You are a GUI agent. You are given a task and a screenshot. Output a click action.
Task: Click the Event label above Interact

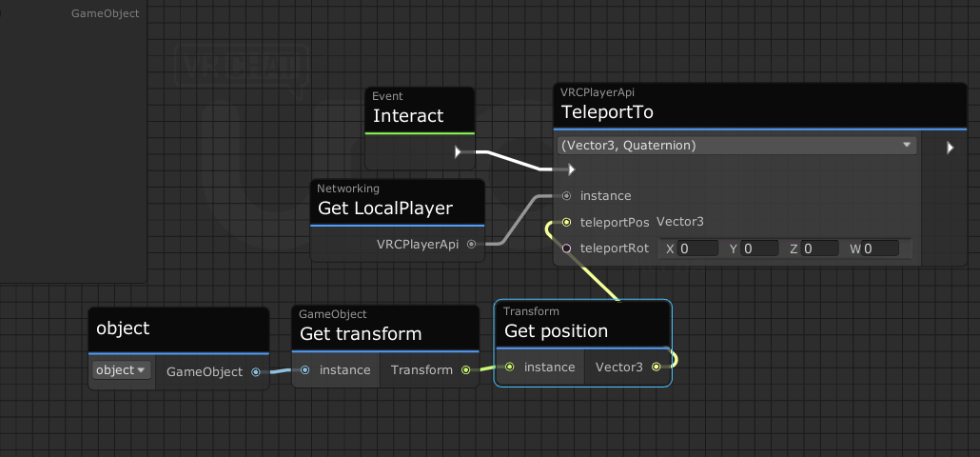(x=387, y=96)
